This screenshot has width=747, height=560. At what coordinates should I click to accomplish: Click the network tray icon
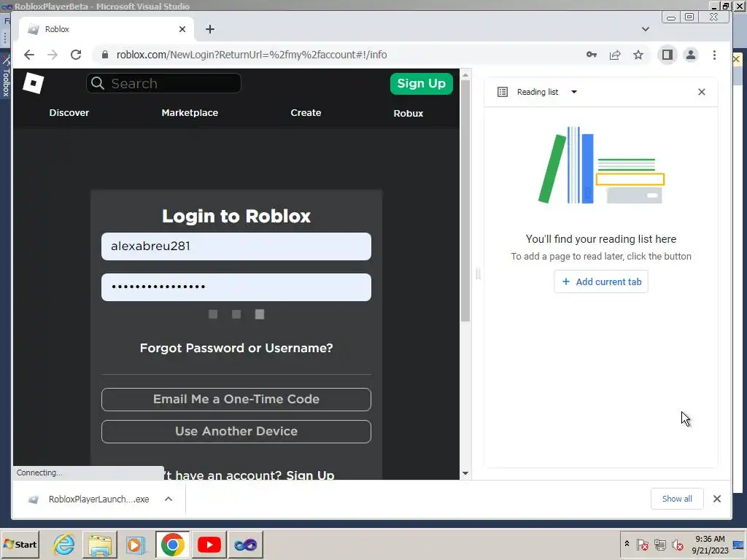659,544
